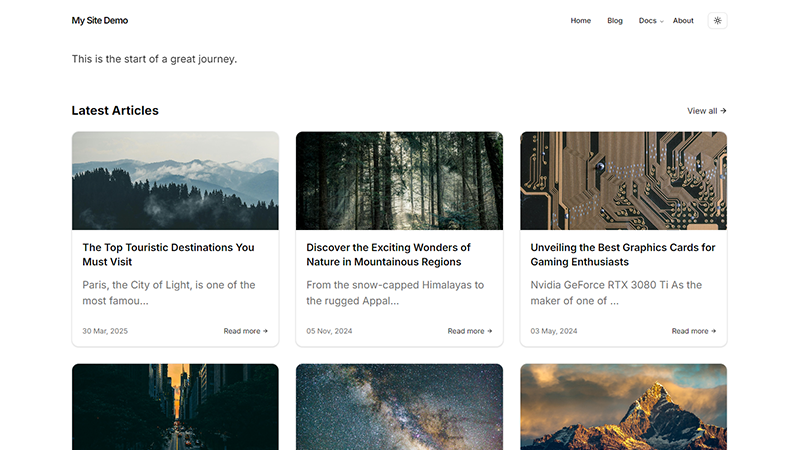Click the My Site Demo logo
The height and width of the screenshot is (450, 800).
[x=99, y=20]
